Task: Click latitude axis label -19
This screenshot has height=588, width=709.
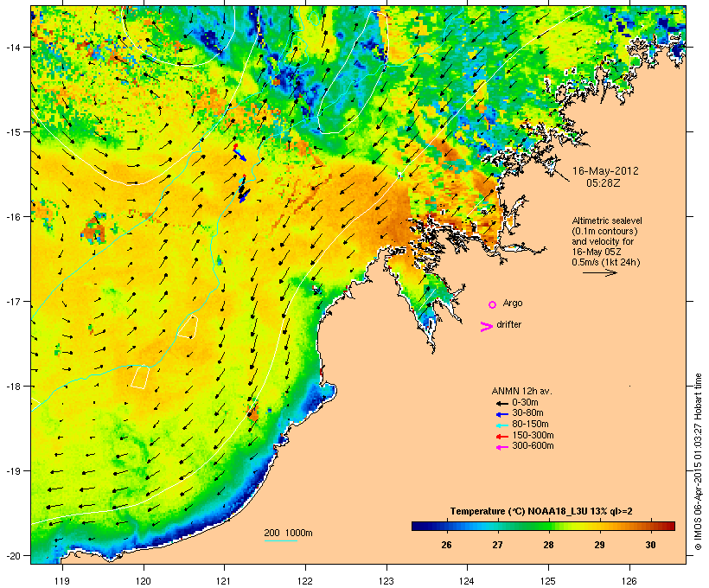Action: (12, 471)
